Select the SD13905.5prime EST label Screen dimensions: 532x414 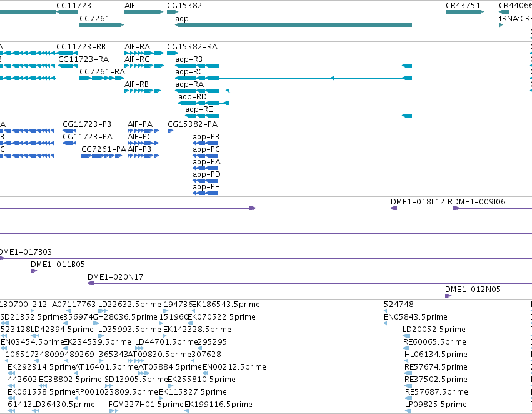pos(136,380)
